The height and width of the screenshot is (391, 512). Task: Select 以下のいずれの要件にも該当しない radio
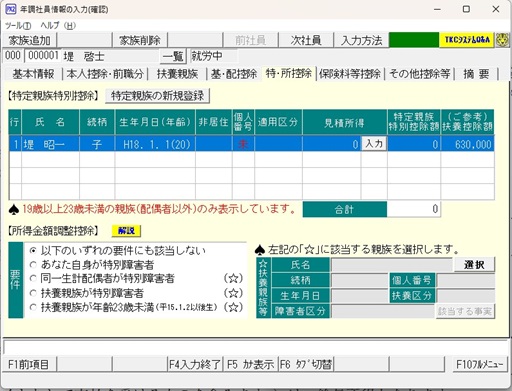(x=33, y=250)
